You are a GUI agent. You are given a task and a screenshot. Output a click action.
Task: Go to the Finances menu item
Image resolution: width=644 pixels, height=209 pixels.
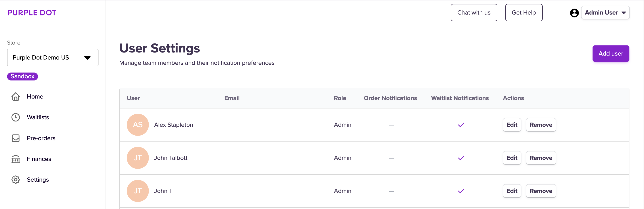pos(39,159)
